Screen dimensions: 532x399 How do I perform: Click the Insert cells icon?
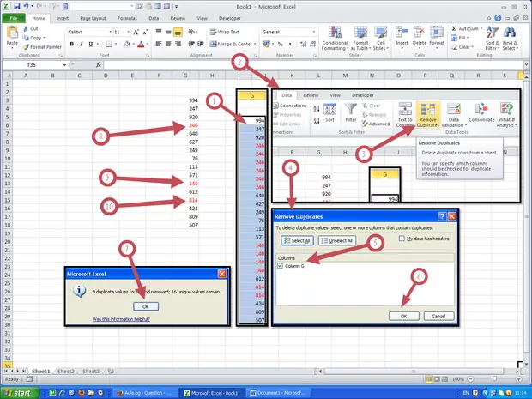(402, 33)
